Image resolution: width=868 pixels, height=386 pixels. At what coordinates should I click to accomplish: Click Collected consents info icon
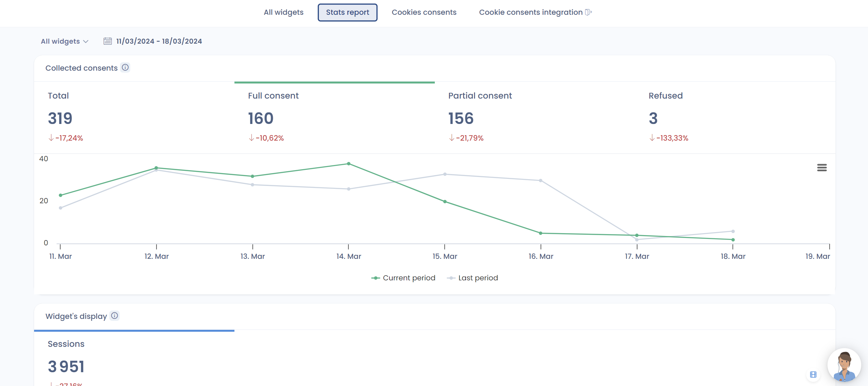tap(125, 67)
